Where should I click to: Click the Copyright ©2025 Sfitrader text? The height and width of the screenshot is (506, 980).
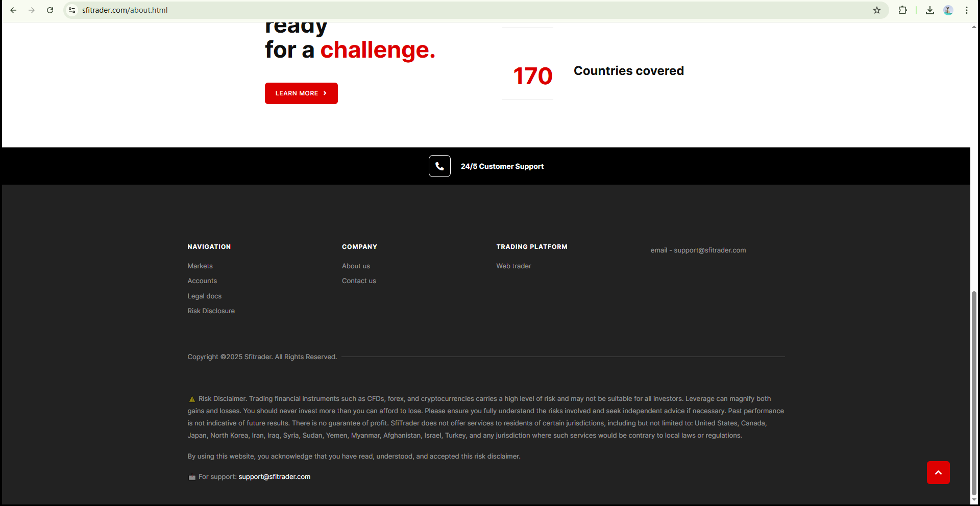click(262, 357)
